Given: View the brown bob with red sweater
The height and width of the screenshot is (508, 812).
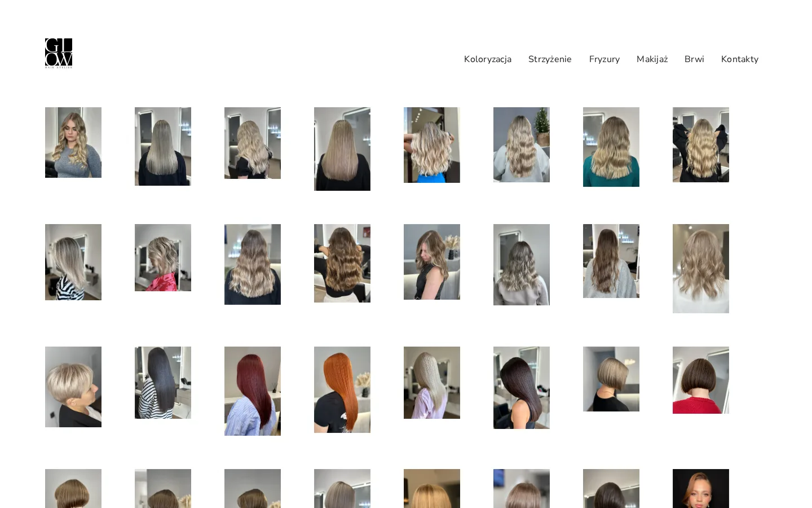Looking at the screenshot, I should pos(701,380).
